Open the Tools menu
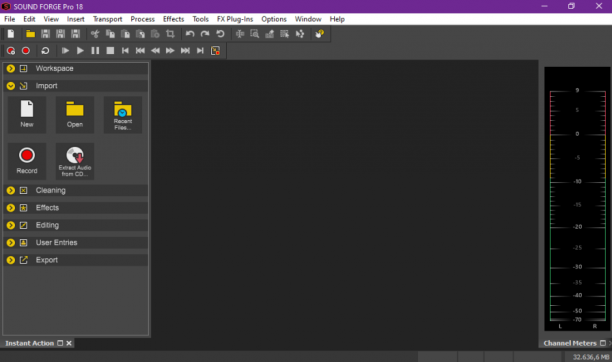The image size is (612, 362). pyautogui.click(x=201, y=19)
